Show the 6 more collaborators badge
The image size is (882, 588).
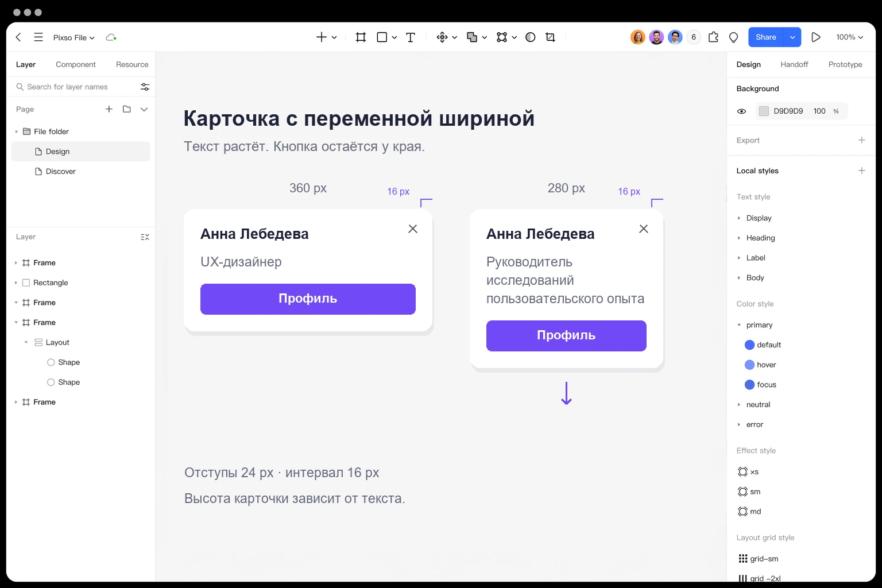point(694,37)
